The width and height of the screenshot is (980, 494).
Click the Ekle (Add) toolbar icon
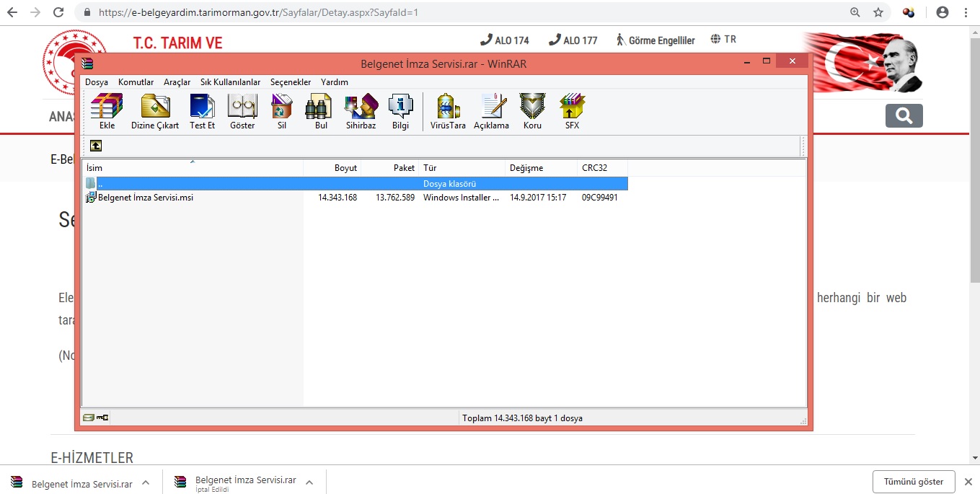click(107, 111)
